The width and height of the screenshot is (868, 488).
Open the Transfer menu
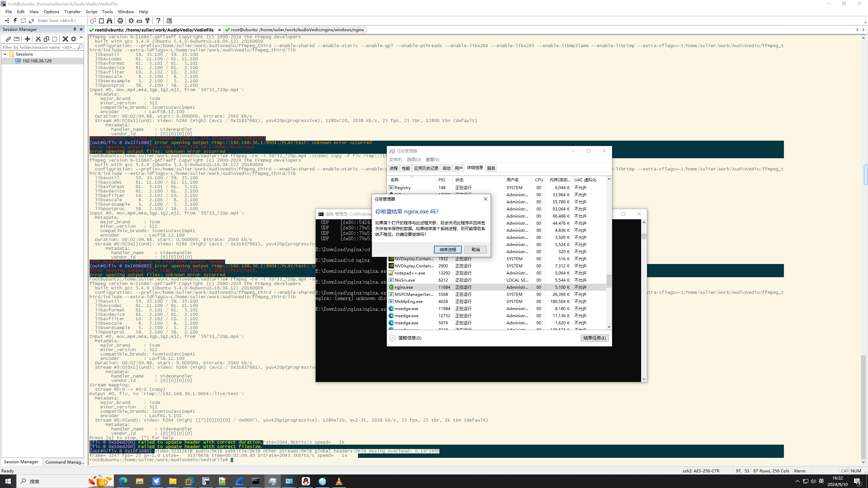pos(72,12)
